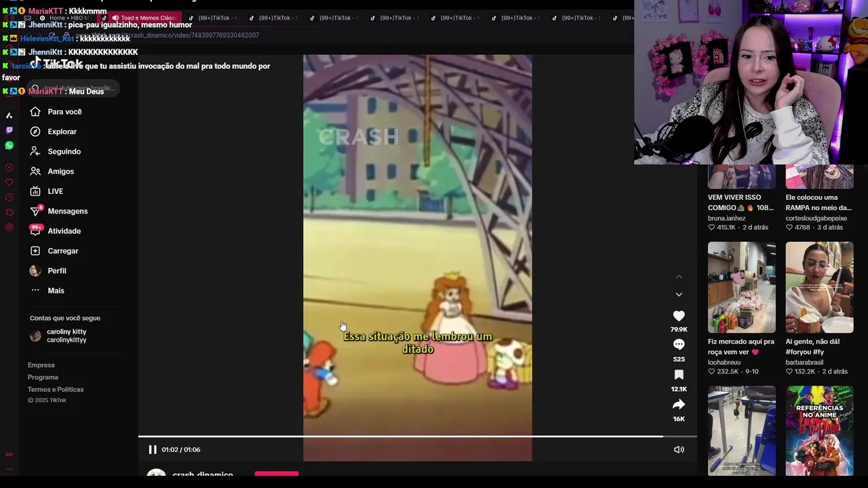Open followed account caroliny kitty
Image resolution: width=868 pixels, height=488 pixels.
58,335
